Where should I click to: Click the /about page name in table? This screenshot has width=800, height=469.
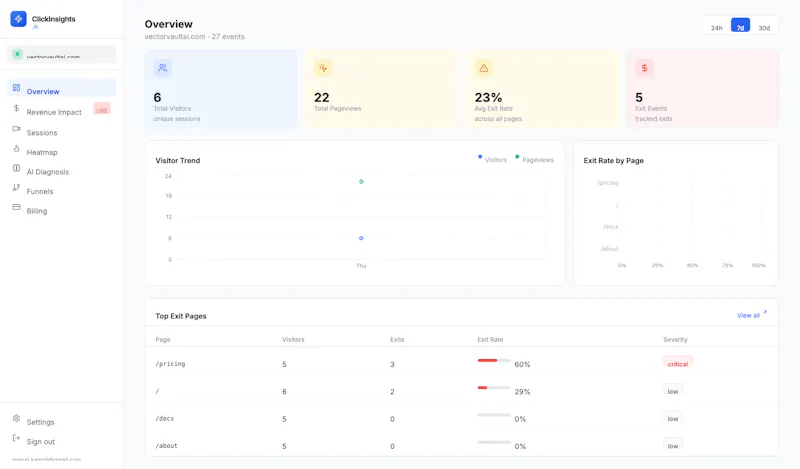coord(166,446)
